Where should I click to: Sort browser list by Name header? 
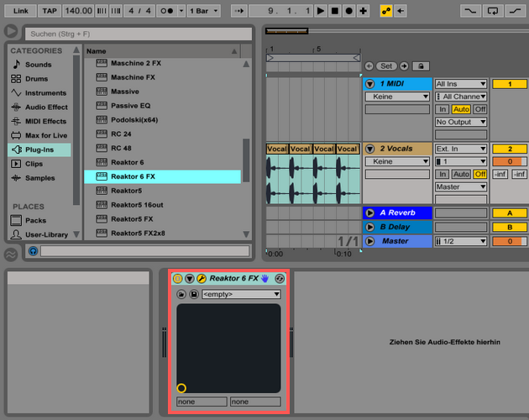[x=162, y=51]
